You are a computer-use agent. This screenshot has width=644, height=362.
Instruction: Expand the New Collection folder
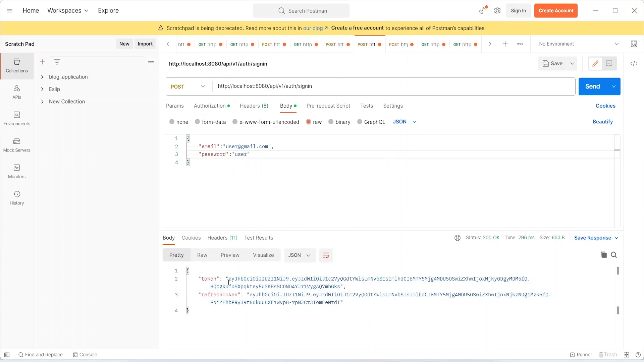click(x=42, y=102)
